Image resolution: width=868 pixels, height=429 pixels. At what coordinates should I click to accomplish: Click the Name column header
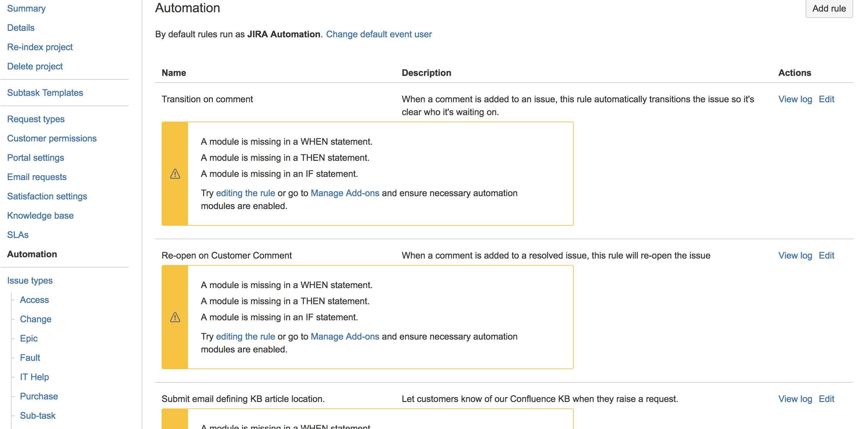click(x=174, y=73)
